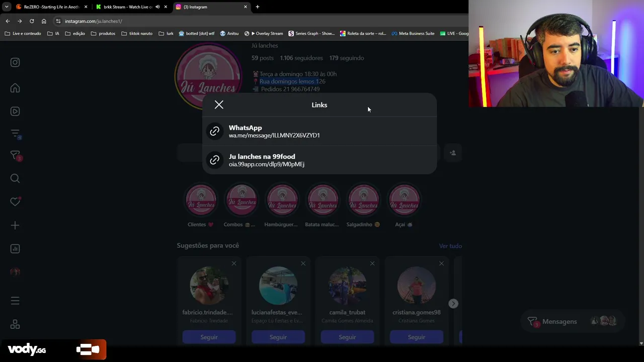Dismiss the fabricio.trindade suggestion card
Image resolution: width=644 pixels, height=362 pixels.
pos(234,263)
